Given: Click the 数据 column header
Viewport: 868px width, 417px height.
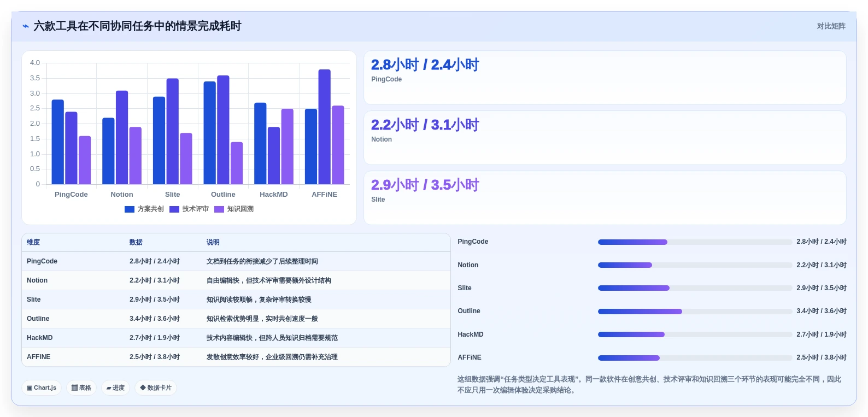Looking at the screenshot, I should [136, 243].
